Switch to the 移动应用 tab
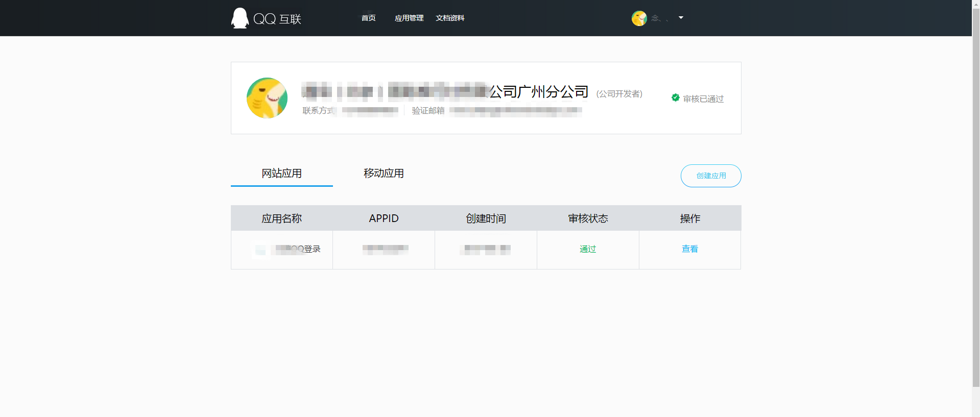 (384, 174)
